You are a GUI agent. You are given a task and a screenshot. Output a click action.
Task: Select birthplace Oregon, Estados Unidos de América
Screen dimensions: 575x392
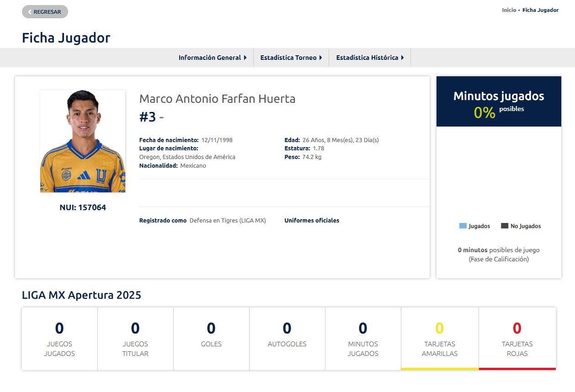pyautogui.click(x=187, y=157)
